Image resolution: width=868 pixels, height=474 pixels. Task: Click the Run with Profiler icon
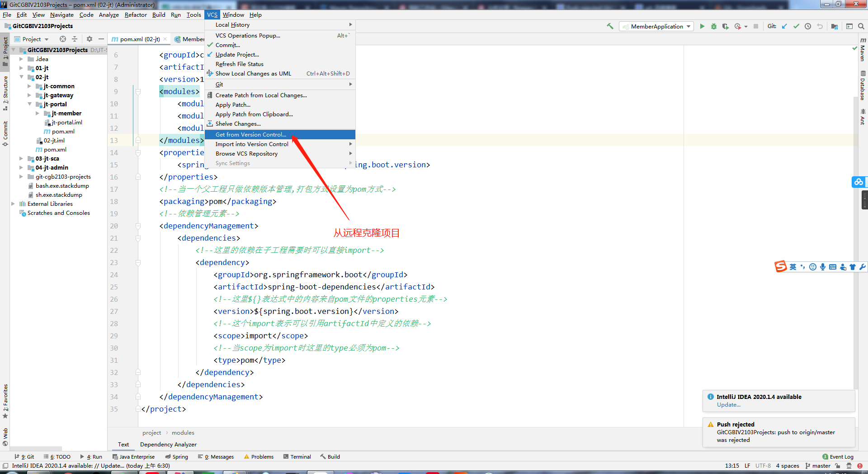(738, 26)
